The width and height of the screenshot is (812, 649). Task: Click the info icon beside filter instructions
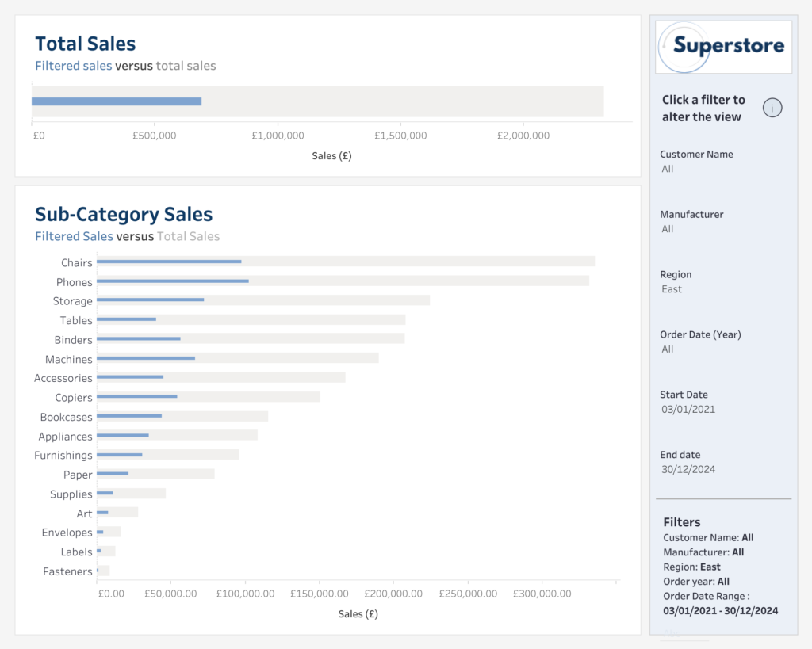tap(772, 109)
